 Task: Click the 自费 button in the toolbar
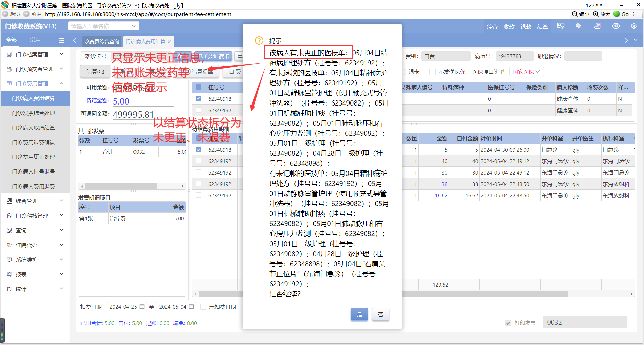(235, 71)
